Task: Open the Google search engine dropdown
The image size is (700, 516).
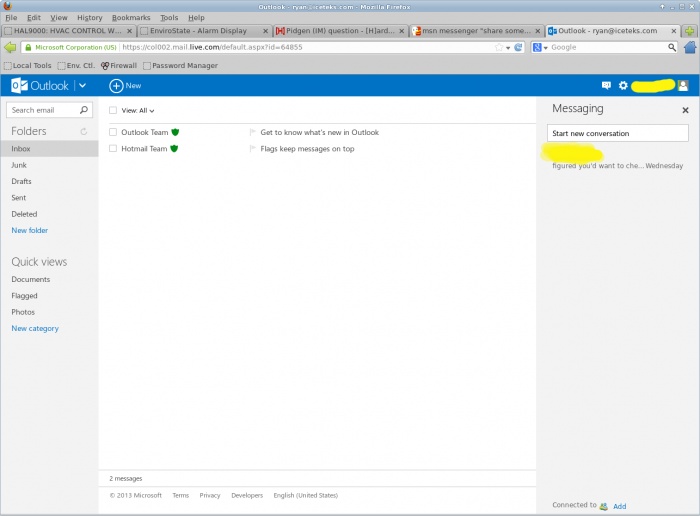Action: pos(540,47)
